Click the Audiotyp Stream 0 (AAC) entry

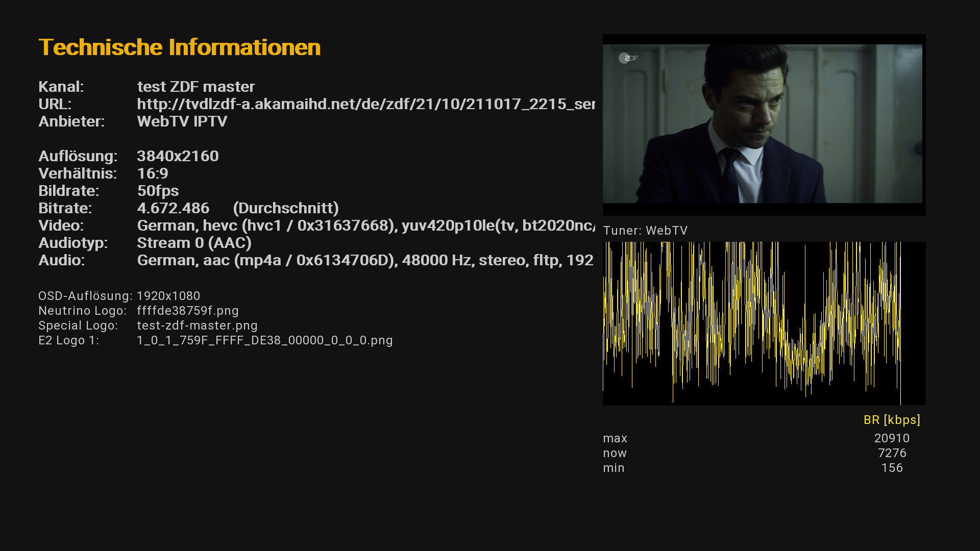(194, 243)
